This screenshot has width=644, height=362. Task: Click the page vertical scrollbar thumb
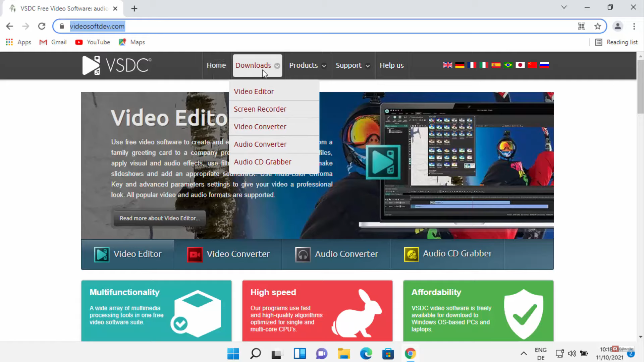(640, 86)
